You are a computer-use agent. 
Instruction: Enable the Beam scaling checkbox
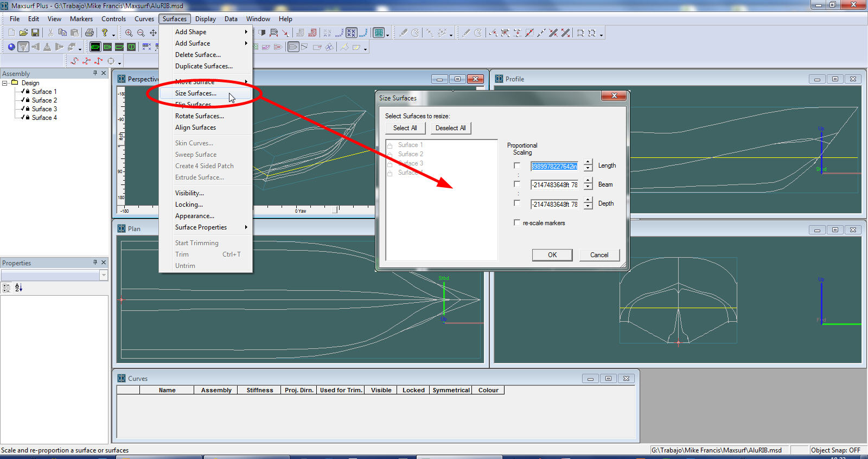click(x=517, y=184)
